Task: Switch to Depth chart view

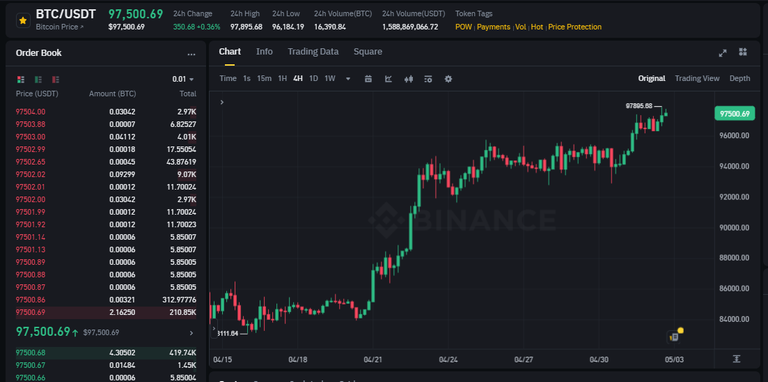Action: click(x=740, y=78)
